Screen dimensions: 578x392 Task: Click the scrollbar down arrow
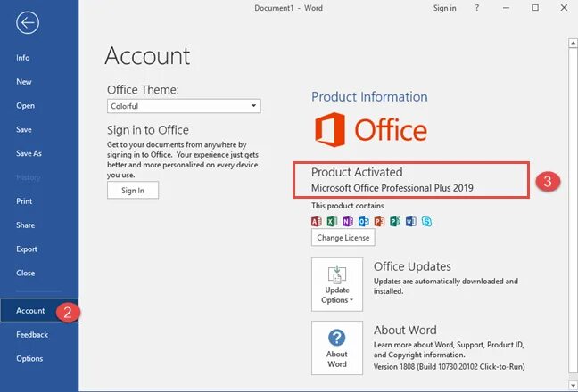click(573, 386)
